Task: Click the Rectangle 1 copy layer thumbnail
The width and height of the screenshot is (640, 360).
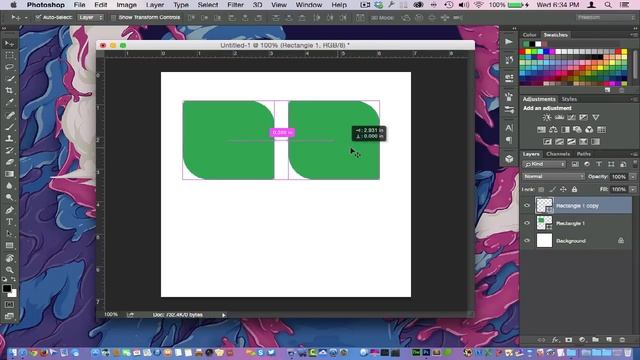Action: [544, 205]
